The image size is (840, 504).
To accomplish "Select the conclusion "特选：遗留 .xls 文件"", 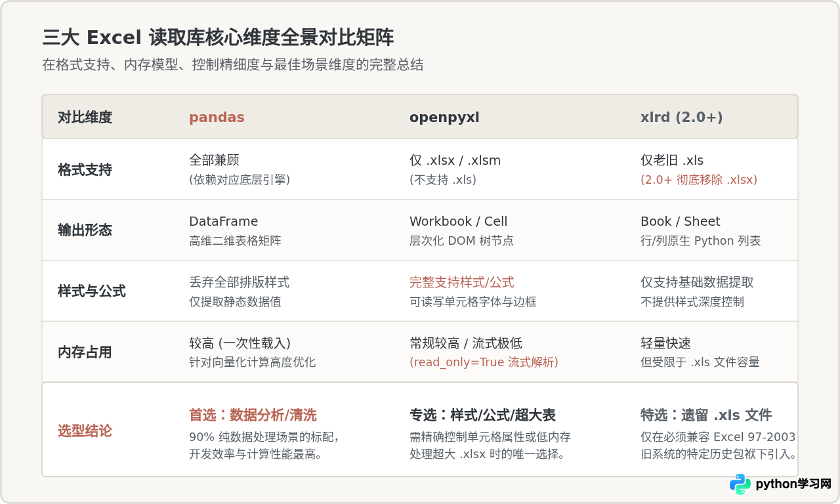I will pyautogui.click(x=706, y=415).
